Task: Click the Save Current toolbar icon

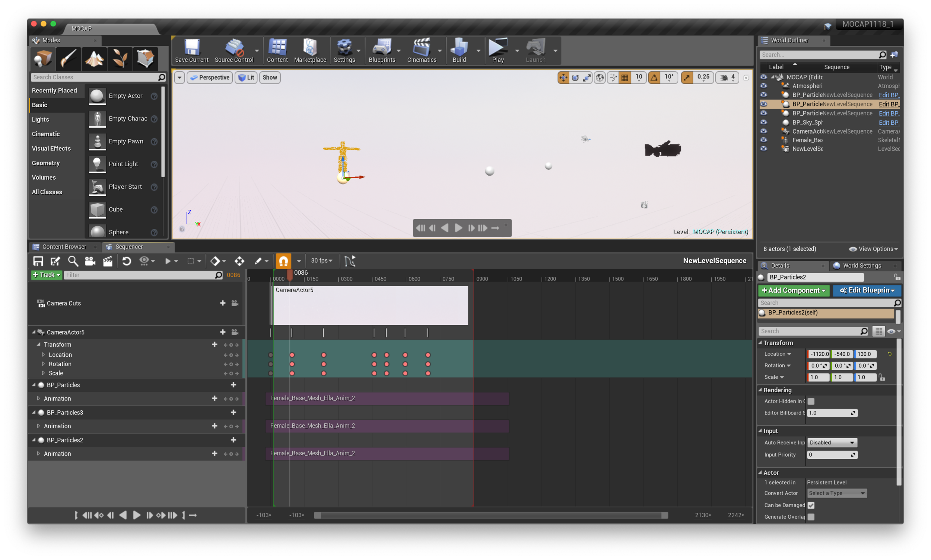Action: tap(191, 51)
